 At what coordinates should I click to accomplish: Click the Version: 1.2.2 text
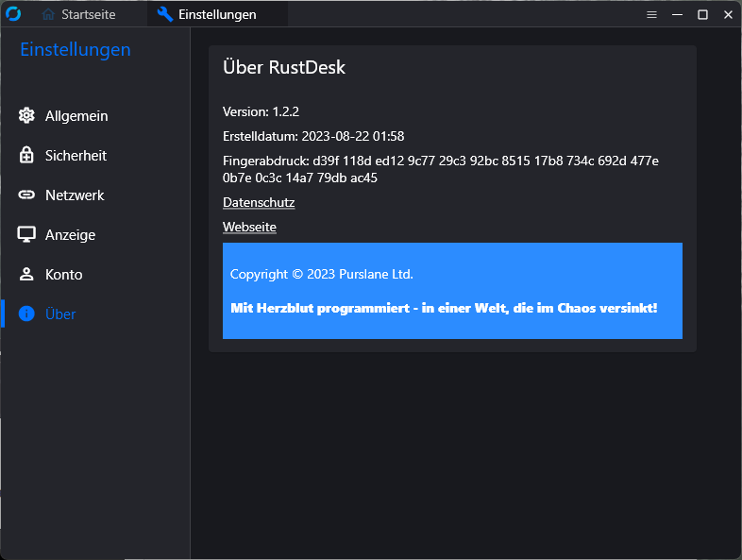point(261,111)
